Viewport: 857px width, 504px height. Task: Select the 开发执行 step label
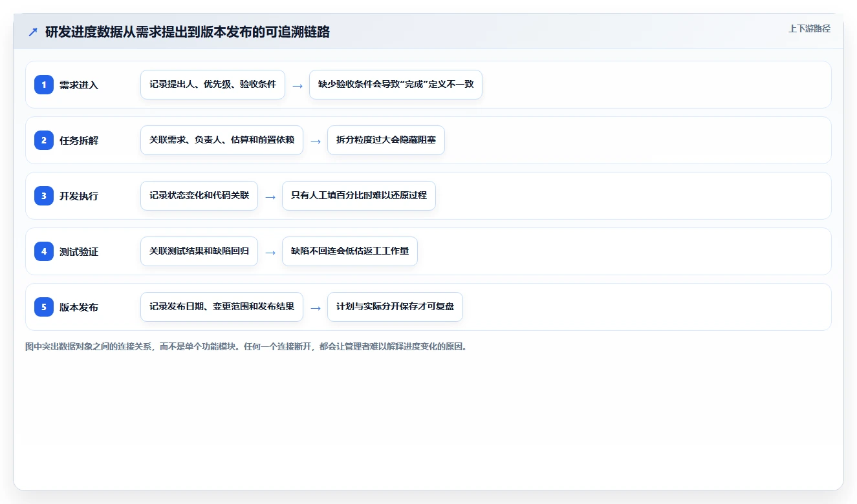pos(79,196)
